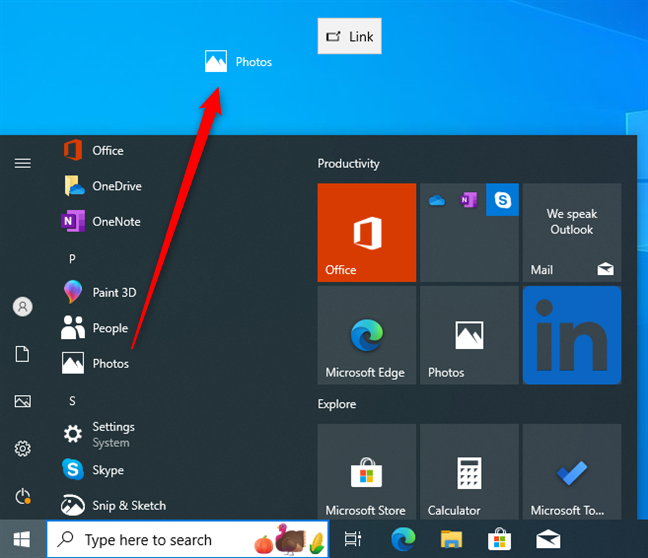648x558 pixels.
Task: Open Settings from the app list
Action: point(99,434)
